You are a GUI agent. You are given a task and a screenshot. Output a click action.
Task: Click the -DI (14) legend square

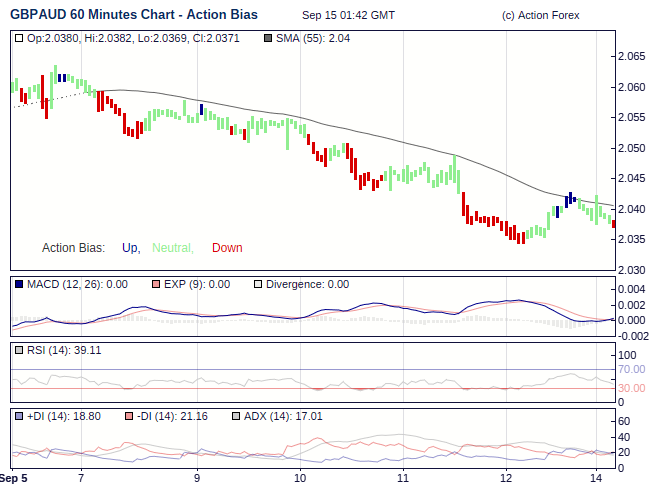129,415
